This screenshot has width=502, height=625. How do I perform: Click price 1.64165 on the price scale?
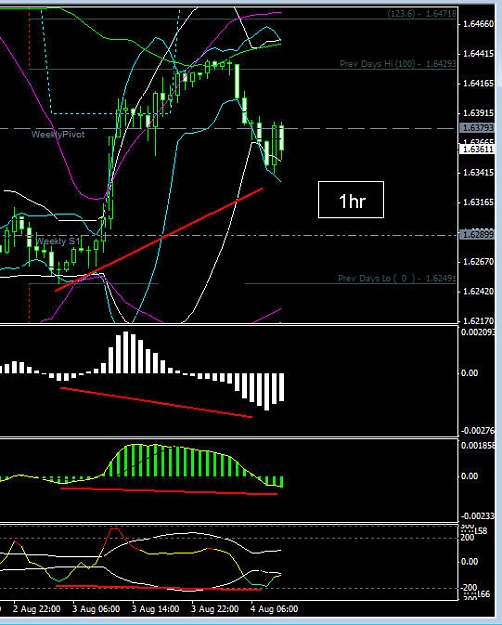478,84
